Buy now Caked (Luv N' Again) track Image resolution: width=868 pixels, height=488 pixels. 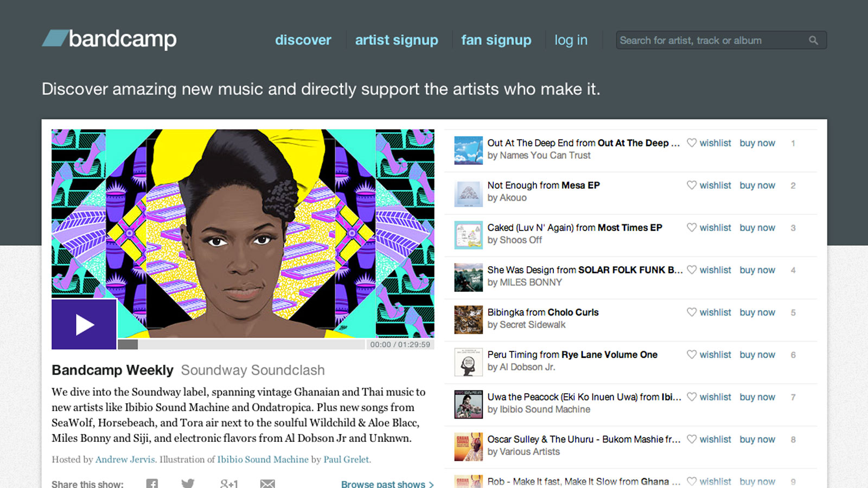[757, 228]
